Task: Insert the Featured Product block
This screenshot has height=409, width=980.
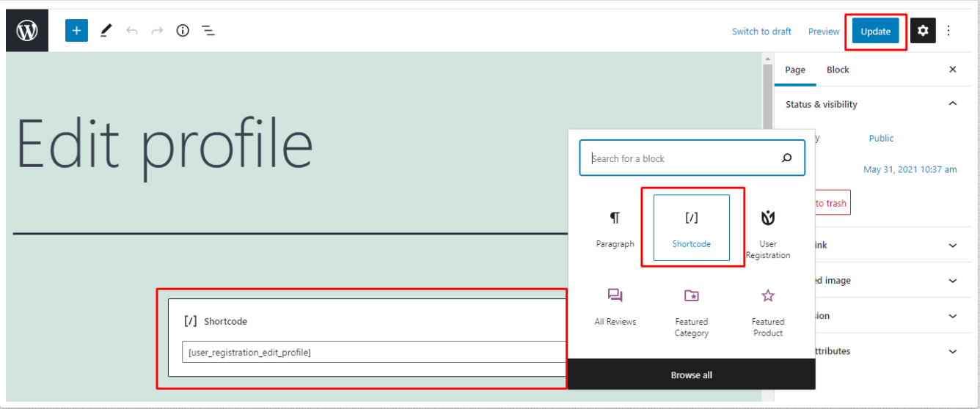Action: tap(768, 312)
